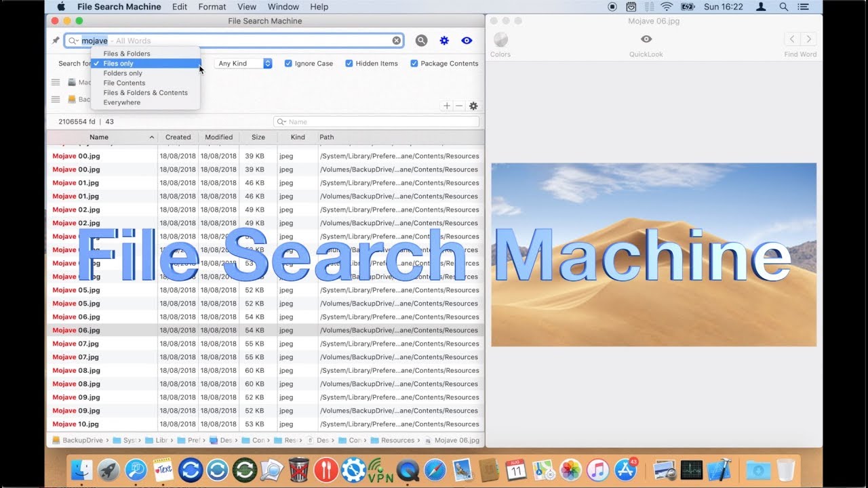Open Calendar icon in the Dock
The image size is (868, 488).
click(x=516, y=470)
